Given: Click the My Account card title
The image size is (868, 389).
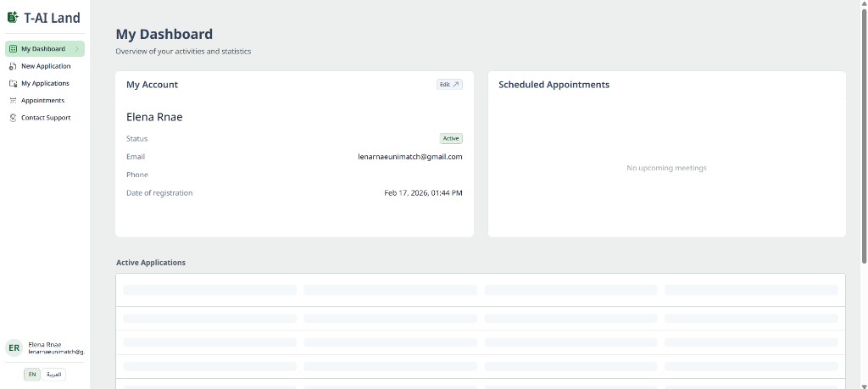Looking at the screenshot, I should tap(153, 85).
